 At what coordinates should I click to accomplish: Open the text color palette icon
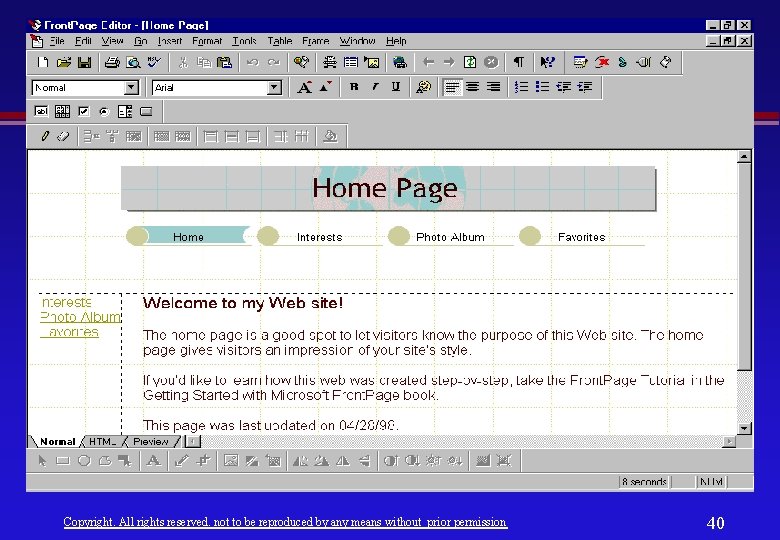coord(423,87)
